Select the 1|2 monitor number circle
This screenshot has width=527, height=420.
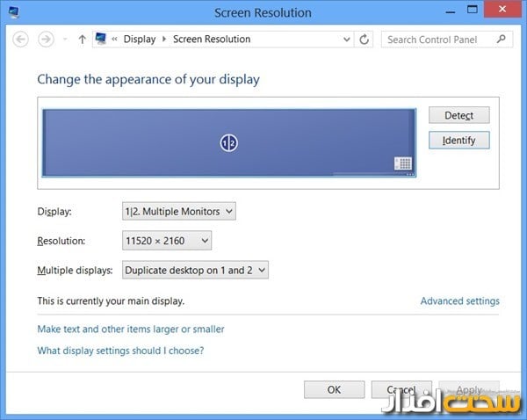[229, 142]
